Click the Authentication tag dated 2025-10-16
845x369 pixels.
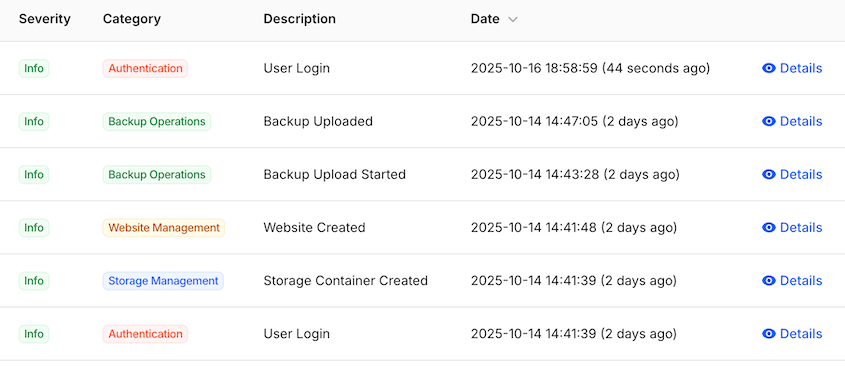coord(146,68)
